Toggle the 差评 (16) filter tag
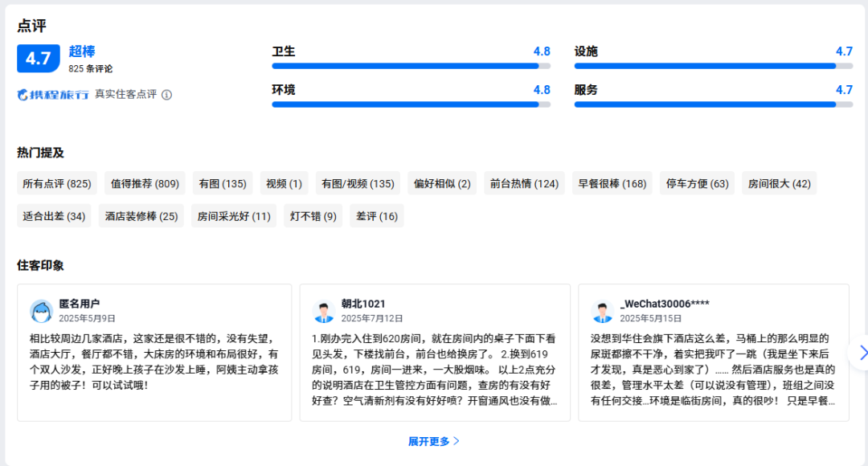This screenshot has height=466, width=868. click(x=376, y=216)
